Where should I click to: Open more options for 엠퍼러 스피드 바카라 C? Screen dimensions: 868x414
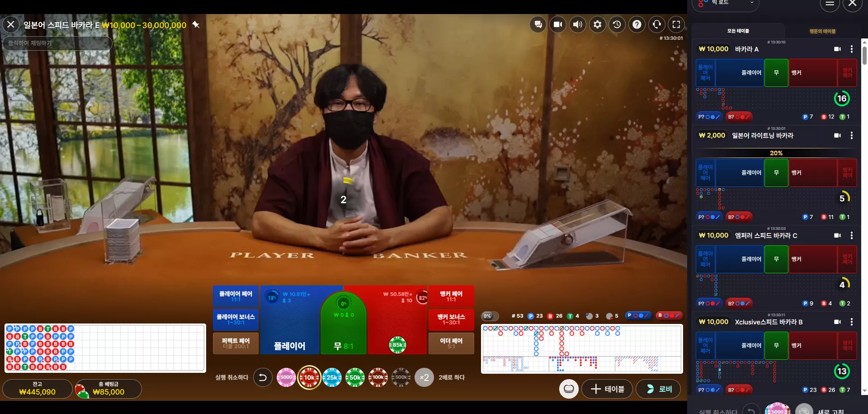coord(852,235)
